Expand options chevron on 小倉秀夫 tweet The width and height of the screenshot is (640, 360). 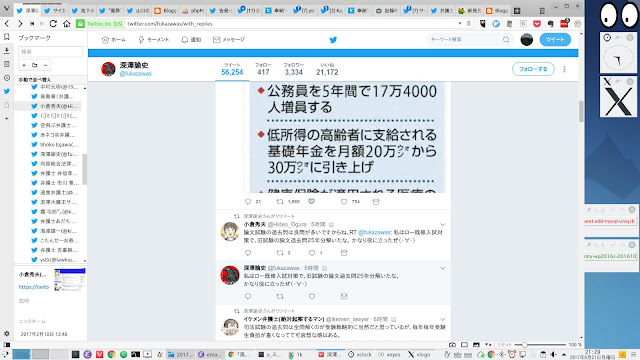pyautogui.click(x=442, y=224)
